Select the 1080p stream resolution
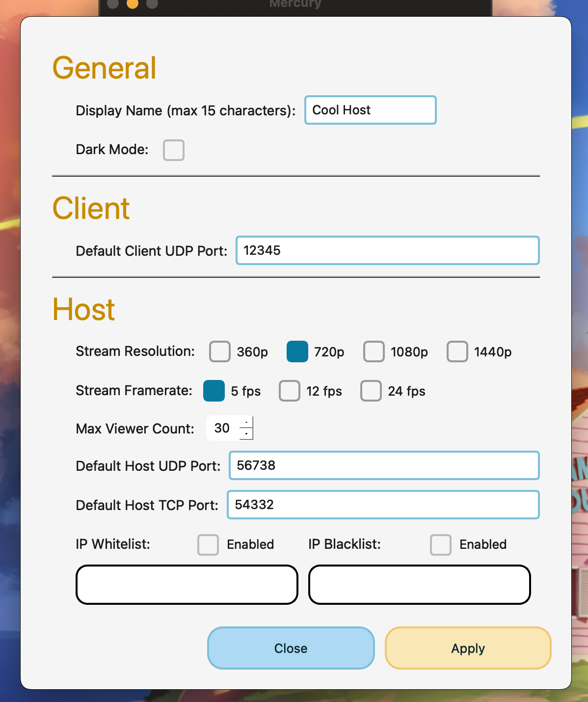 (374, 351)
